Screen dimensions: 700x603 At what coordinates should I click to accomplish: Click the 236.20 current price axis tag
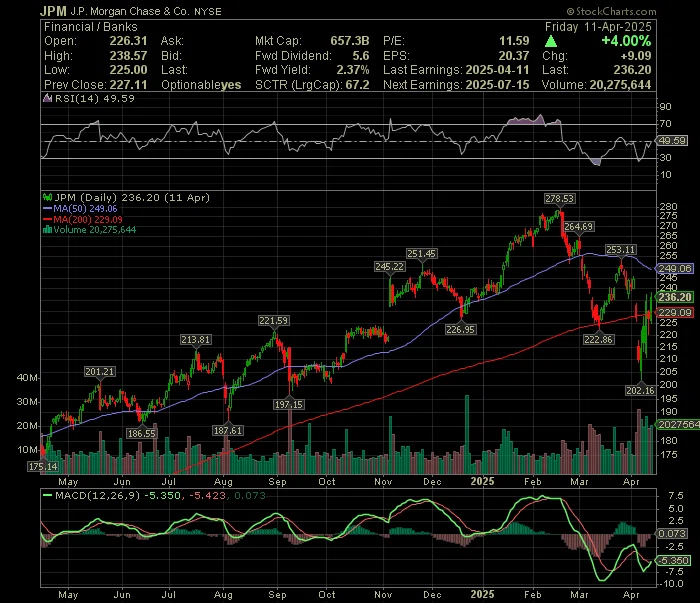(675, 297)
